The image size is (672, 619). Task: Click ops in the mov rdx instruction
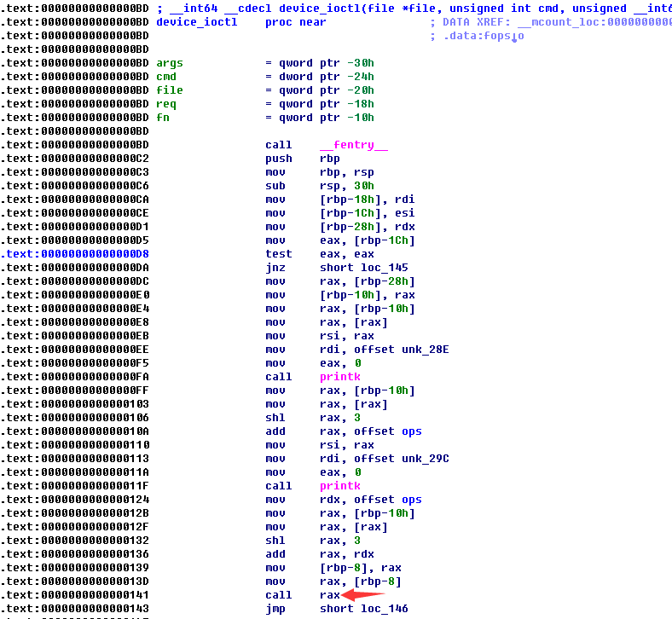[x=411, y=500]
